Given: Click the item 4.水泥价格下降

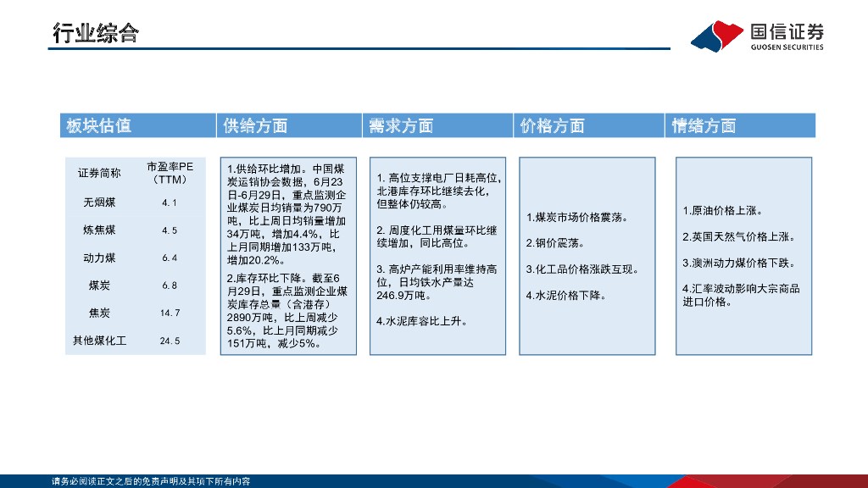Looking at the screenshot, I should (x=565, y=296).
